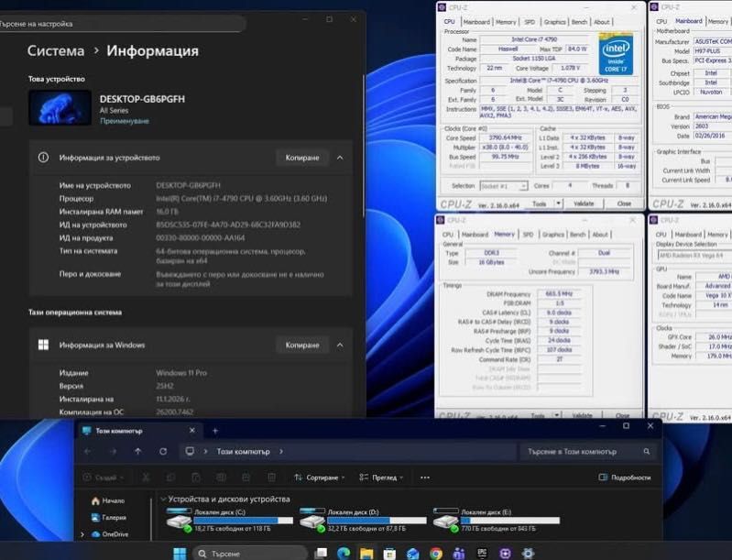Open the Windows Start menu
The image size is (732, 560).
[180, 554]
